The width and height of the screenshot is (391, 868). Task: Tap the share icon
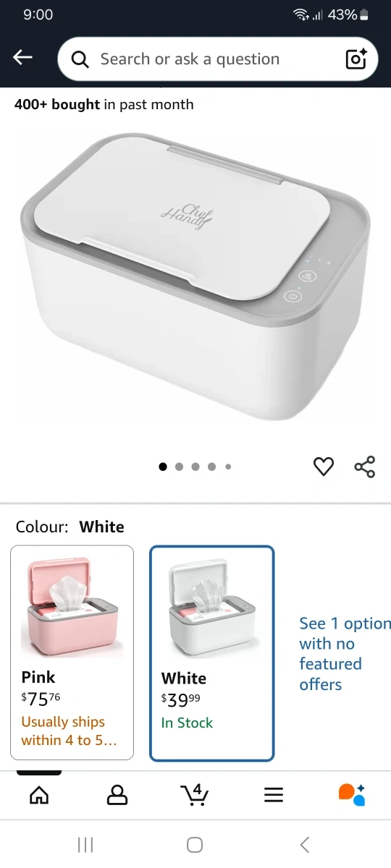pos(365,467)
